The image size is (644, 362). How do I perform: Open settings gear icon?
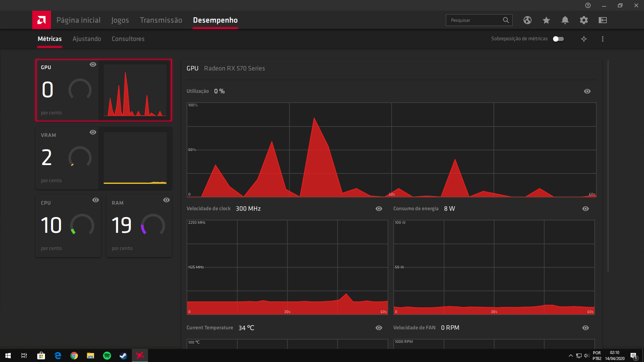(584, 20)
